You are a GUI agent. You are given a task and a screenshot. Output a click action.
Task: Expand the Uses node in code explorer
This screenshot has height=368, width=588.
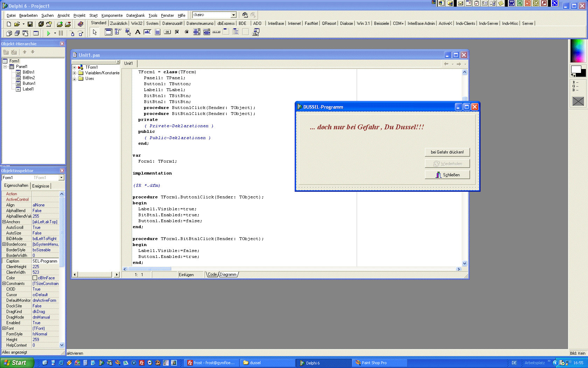pos(74,79)
